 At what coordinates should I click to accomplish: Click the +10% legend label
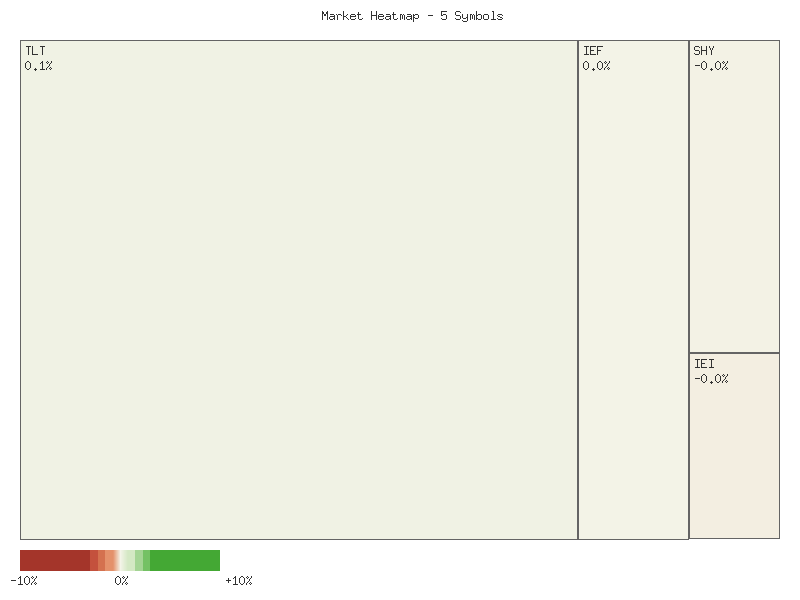click(238, 580)
